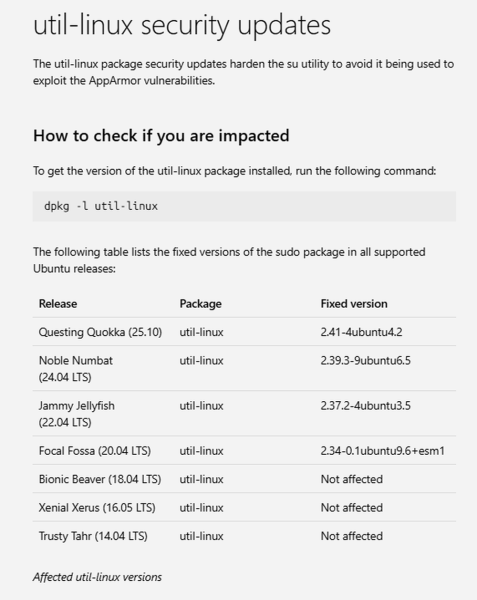Screen dimensions: 477x600
Task: Click the 'dpkg -l util-linux' command code block
Action: click(244, 206)
